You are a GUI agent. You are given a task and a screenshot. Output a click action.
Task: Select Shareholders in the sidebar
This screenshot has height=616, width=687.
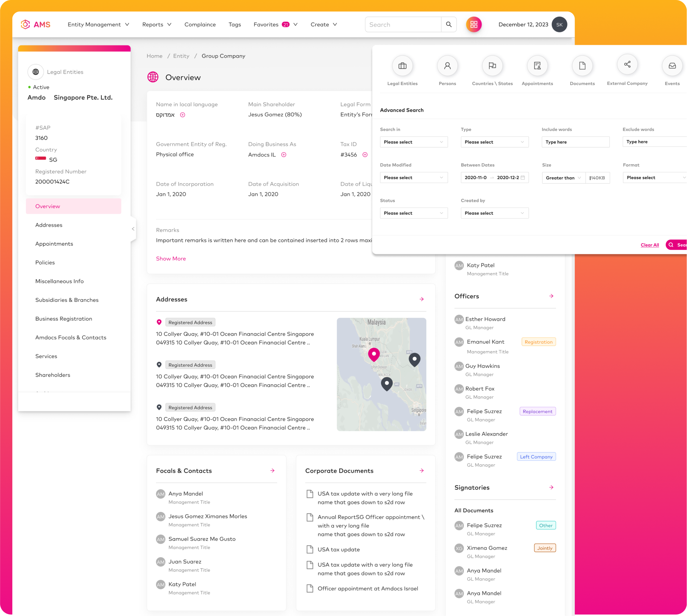[53, 375]
